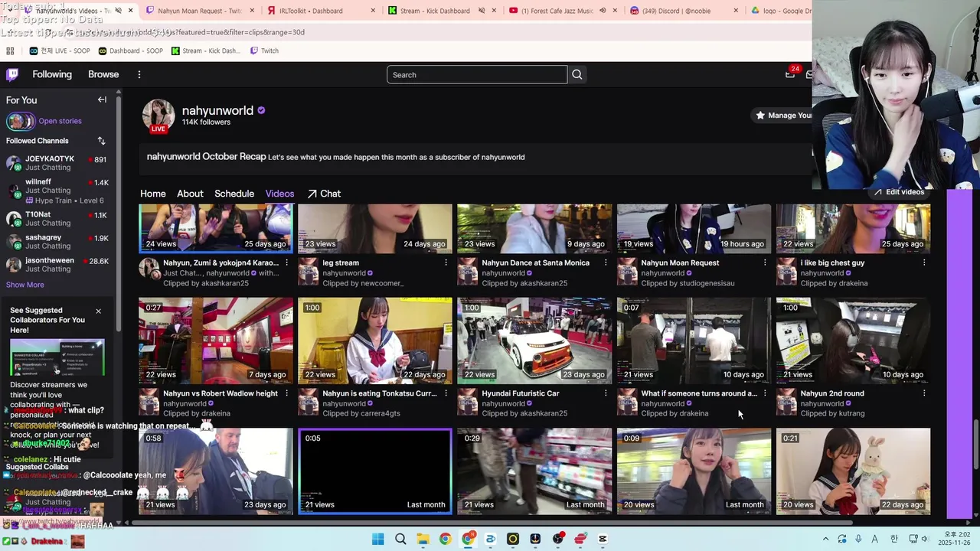Open options for leg stream clip

[446, 262]
